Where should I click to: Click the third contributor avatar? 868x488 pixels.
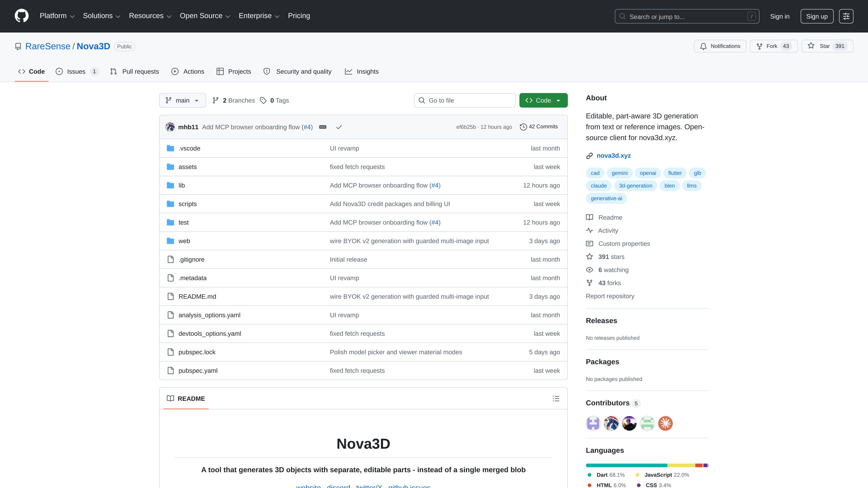pyautogui.click(x=629, y=423)
